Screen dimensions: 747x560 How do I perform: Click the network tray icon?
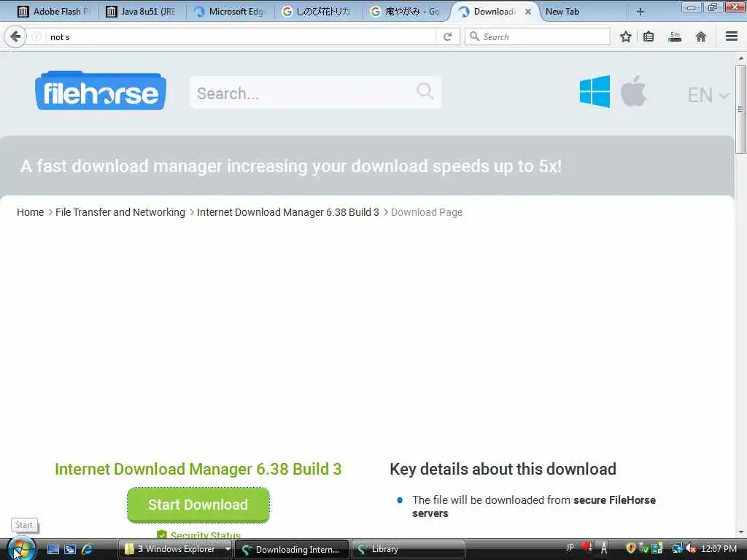[x=678, y=548]
